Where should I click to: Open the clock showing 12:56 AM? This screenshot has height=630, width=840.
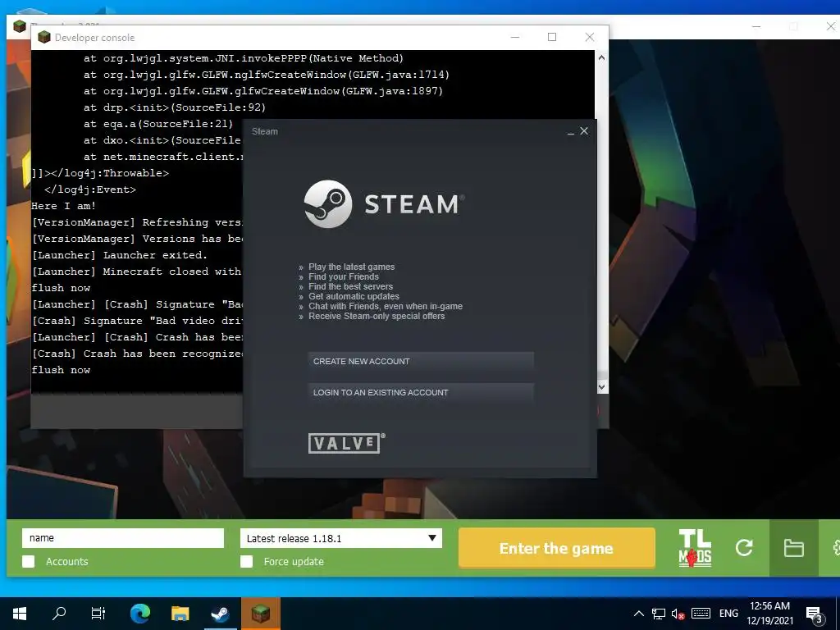click(x=769, y=614)
